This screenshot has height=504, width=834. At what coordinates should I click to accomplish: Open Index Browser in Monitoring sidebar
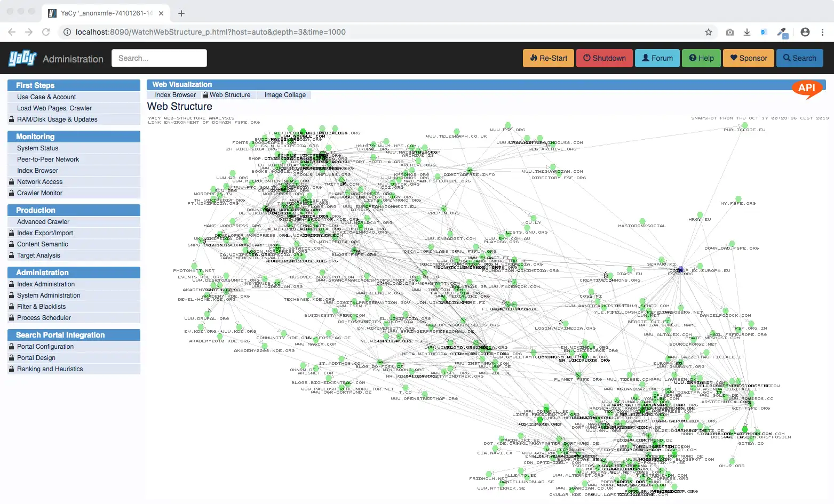(x=74, y=171)
